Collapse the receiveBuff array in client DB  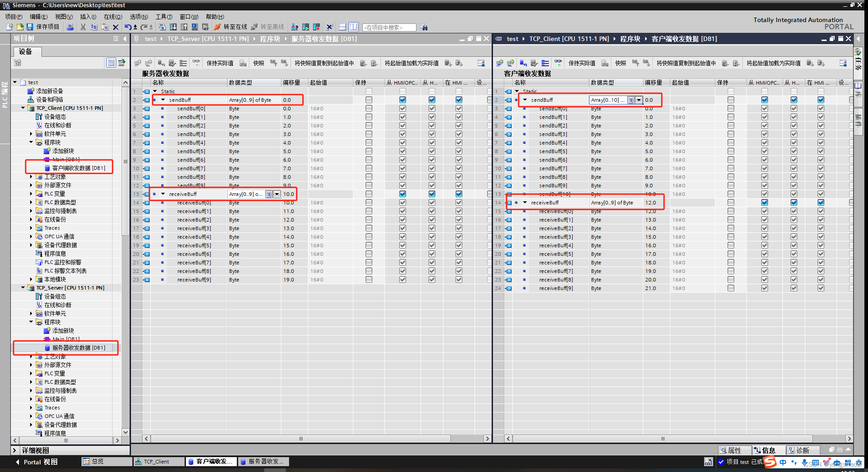[525, 203]
